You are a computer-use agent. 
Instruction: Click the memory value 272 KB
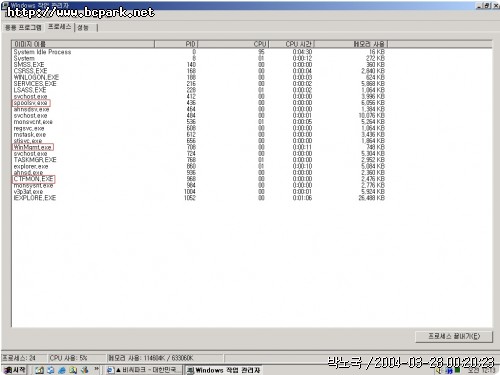tap(375, 58)
